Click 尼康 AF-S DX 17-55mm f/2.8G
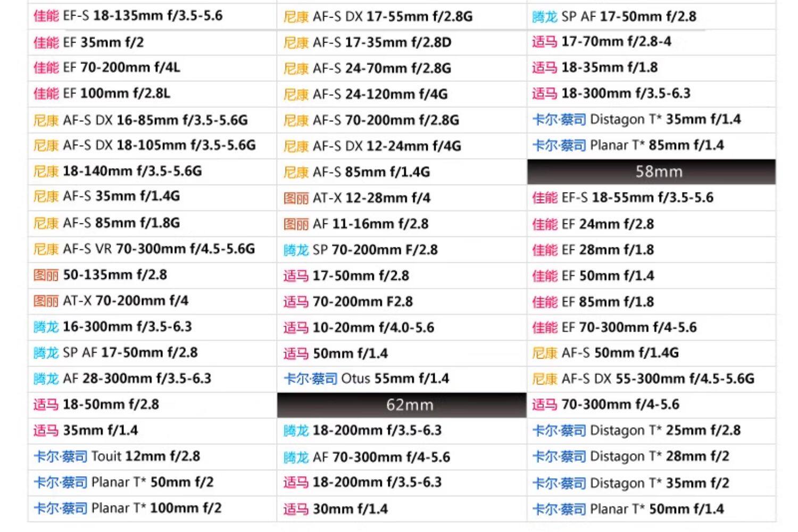The width and height of the screenshot is (798, 532). tap(402, 16)
